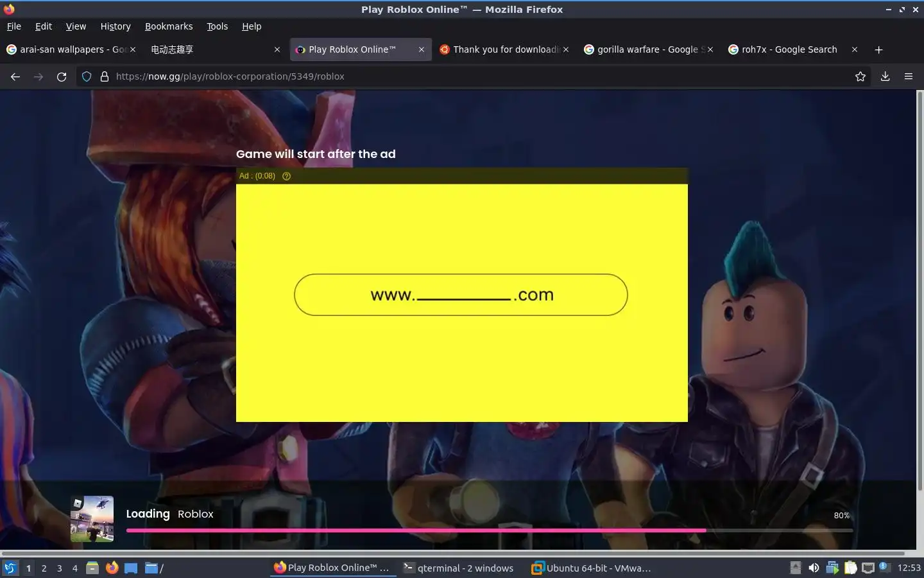Open the Help menu
Viewport: 924px width, 578px height.
coord(252,26)
